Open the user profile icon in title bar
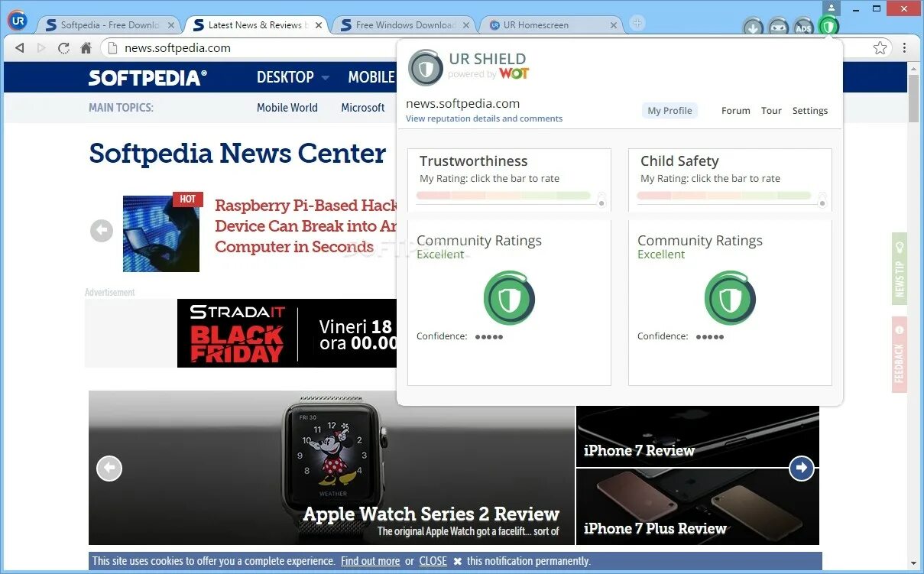 point(832,8)
